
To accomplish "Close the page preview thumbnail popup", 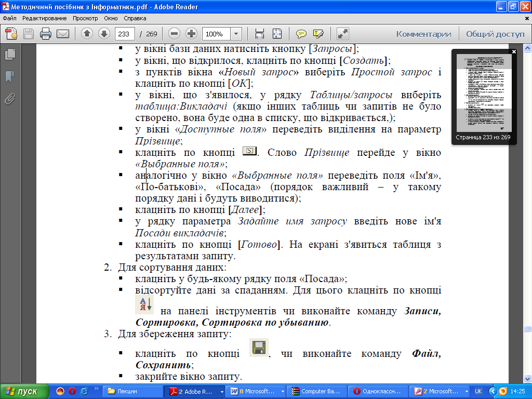I will click(x=514, y=52).
